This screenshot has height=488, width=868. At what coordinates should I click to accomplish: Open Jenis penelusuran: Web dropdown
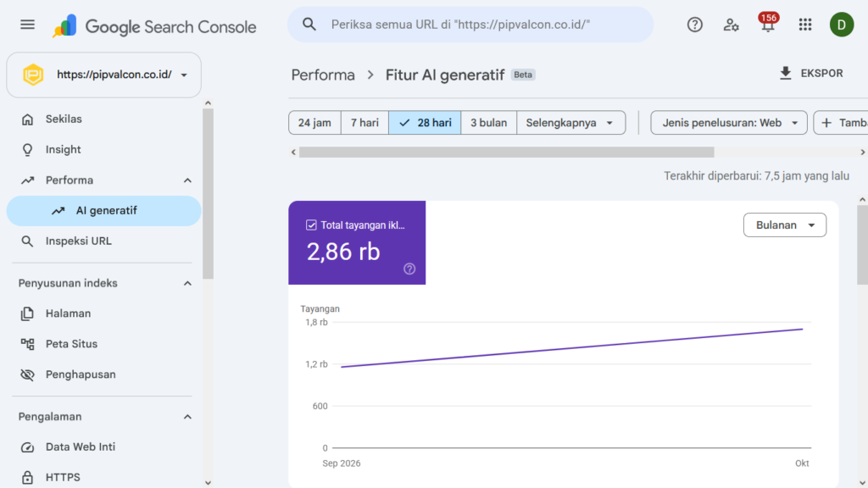pyautogui.click(x=728, y=123)
